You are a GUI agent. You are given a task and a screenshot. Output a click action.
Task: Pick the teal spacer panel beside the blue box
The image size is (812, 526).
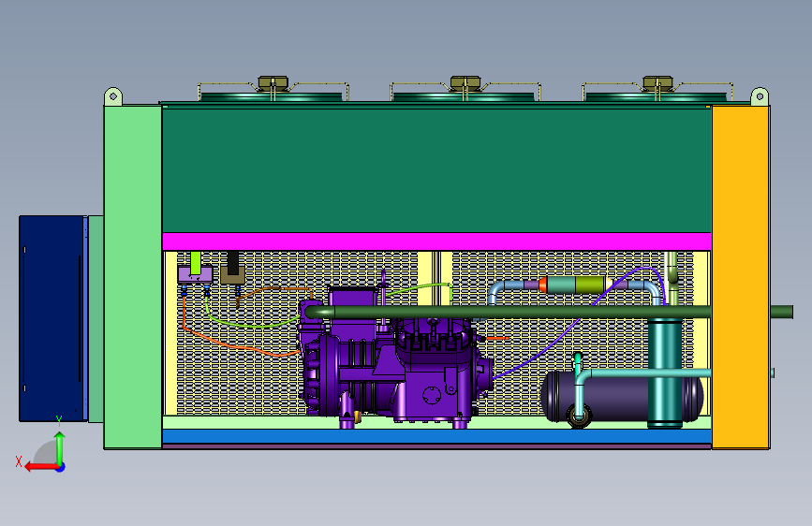(x=96, y=318)
